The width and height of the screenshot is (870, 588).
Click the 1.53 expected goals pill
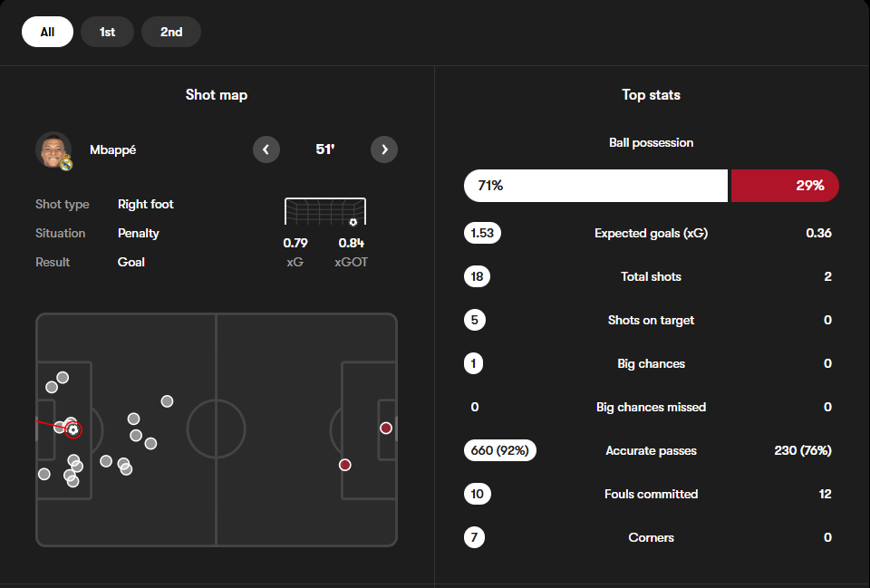[x=482, y=233]
